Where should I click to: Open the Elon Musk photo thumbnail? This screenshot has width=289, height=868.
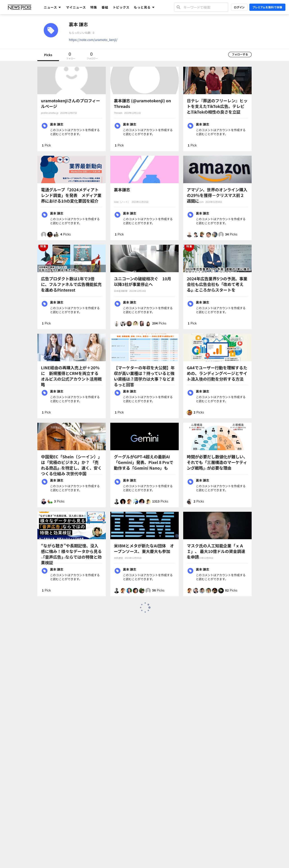point(217,525)
